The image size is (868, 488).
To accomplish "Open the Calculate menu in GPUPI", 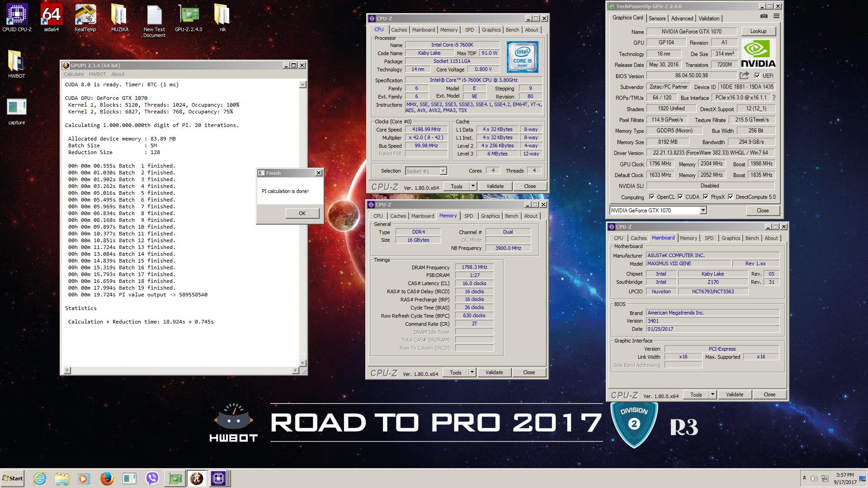I will pos(74,74).
